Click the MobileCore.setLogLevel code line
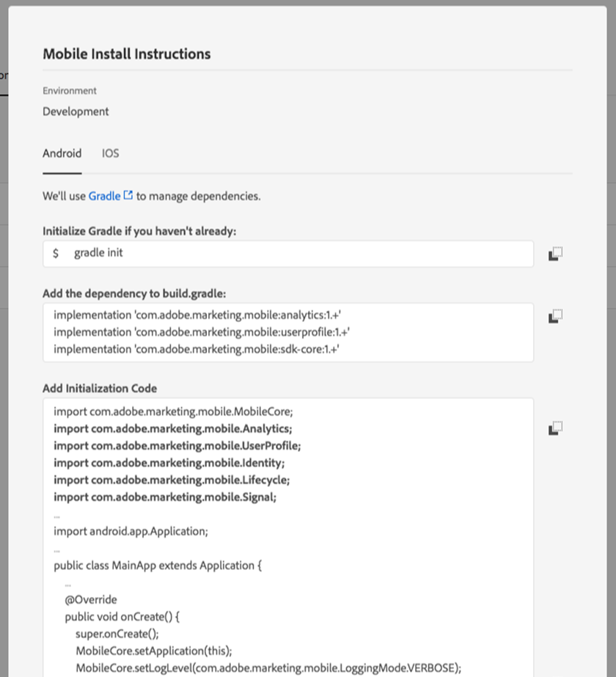The height and width of the screenshot is (677, 616). coord(268,667)
